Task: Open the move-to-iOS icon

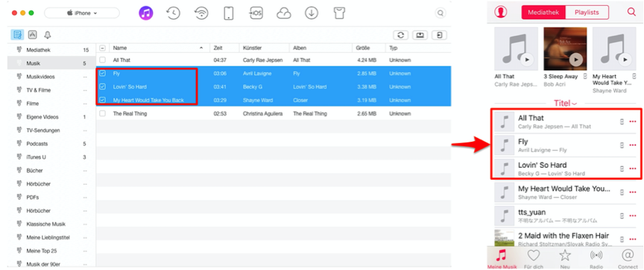Action: coord(256,13)
